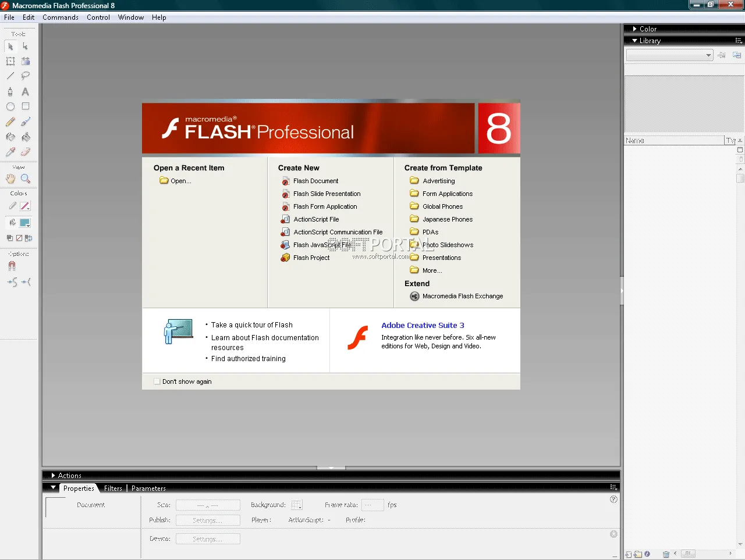Viewport: 745px width, 560px height.
Task: Open the Background color swatch in Properties
Action: [297, 505]
